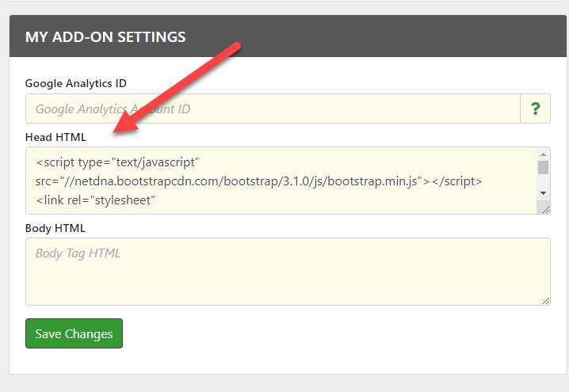Click the Body HTML textarea resize handle
The height and width of the screenshot is (392, 569).
click(546, 301)
